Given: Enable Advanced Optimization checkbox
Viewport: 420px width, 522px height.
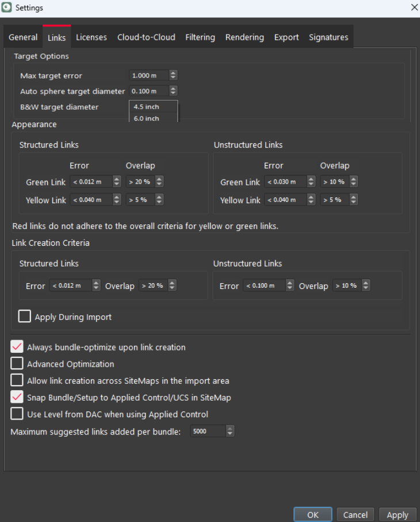Looking at the screenshot, I should 17,364.
